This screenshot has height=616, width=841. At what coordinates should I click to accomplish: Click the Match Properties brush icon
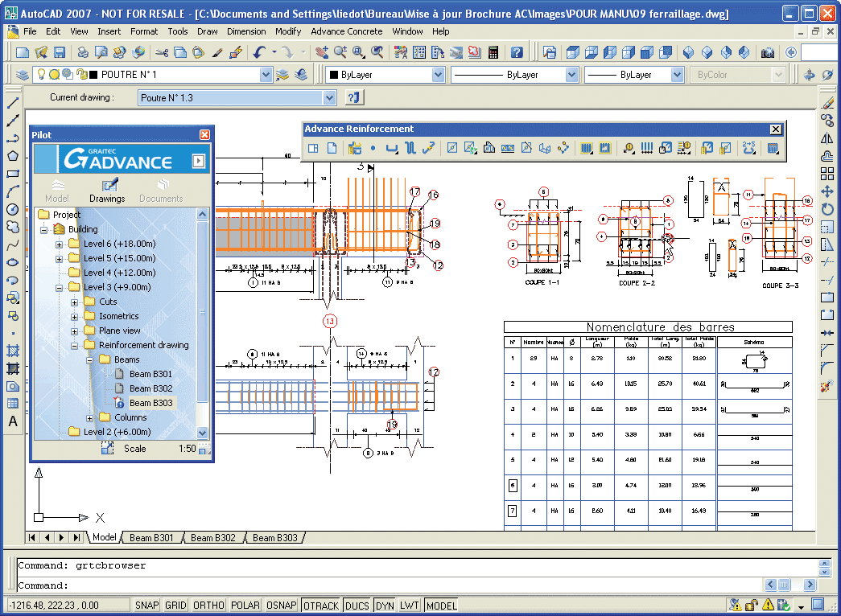pos(217,52)
